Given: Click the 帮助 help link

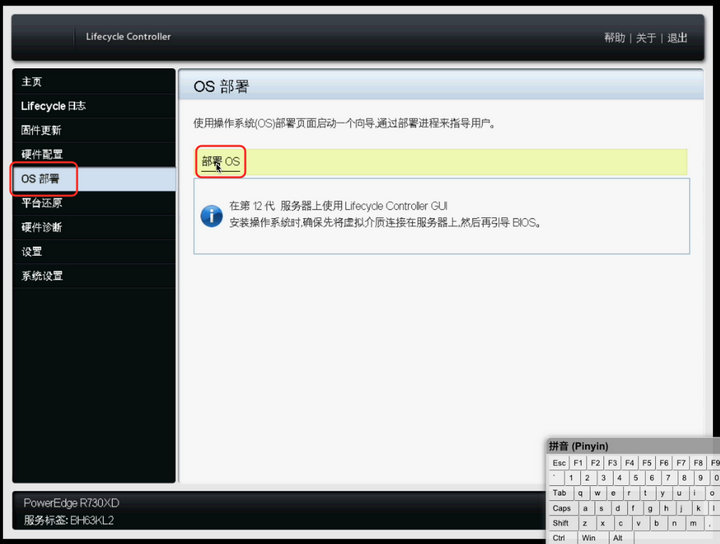Looking at the screenshot, I should click(x=614, y=38).
